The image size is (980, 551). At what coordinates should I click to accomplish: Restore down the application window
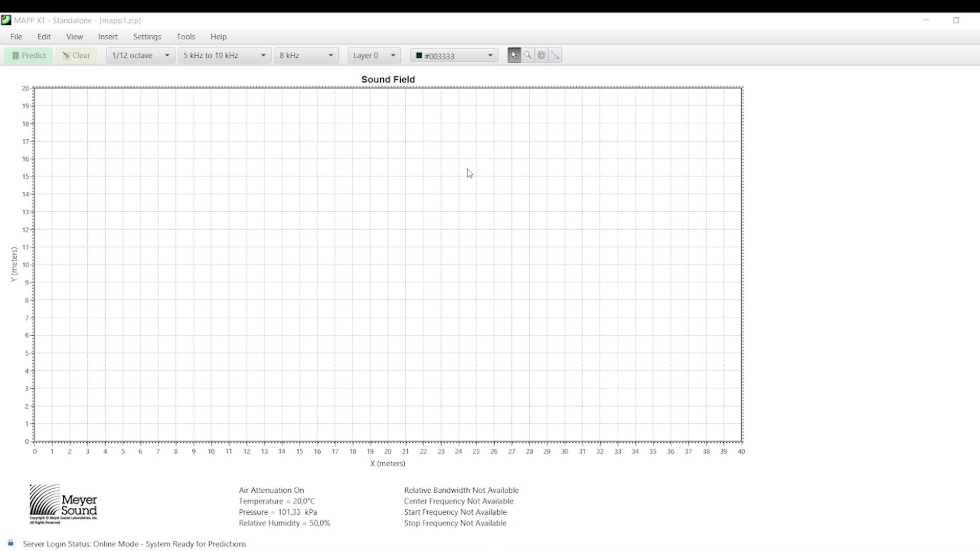[x=956, y=20]
